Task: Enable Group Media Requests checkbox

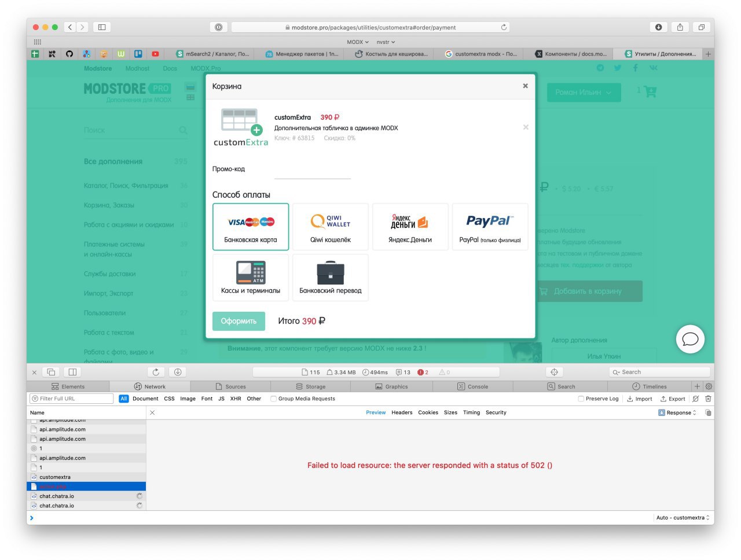Action: pos(273,399)
